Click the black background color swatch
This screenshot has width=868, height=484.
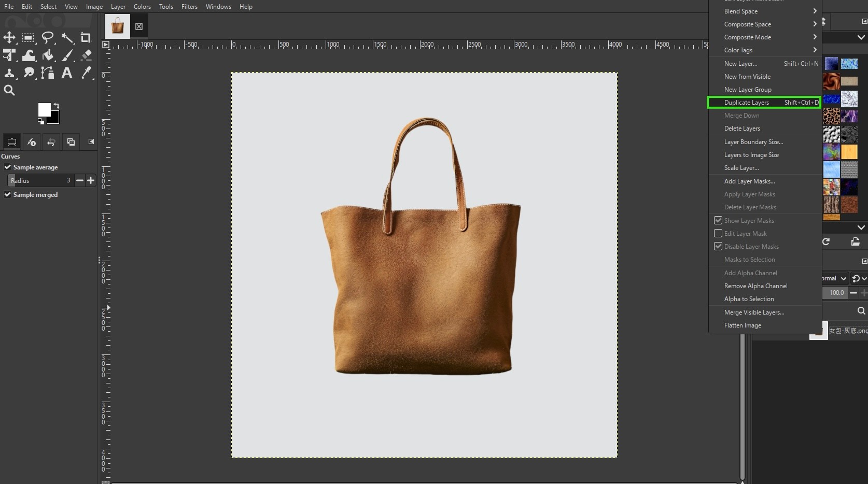(x=55, y=120)
